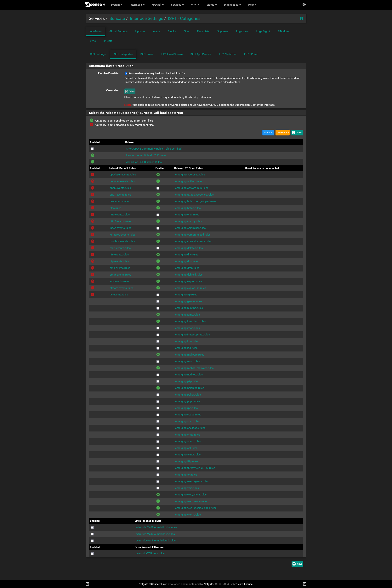Check the emerging-scan.rules checkbox

pyautogui.click(x=158, y=421)
